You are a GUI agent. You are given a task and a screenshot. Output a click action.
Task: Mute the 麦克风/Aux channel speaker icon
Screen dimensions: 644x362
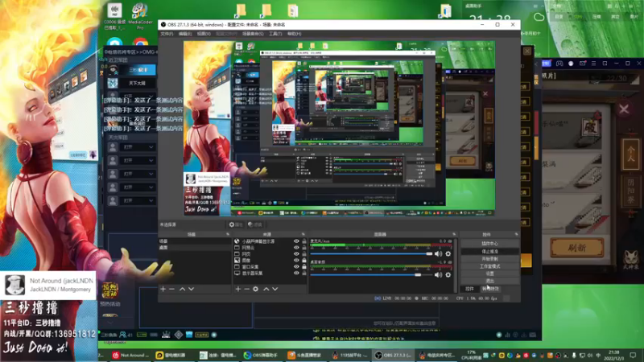438,254
